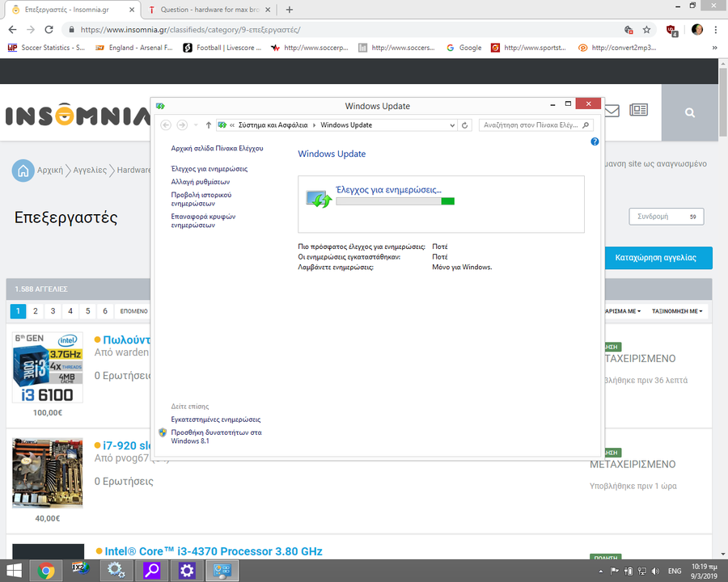The image size is (728, 582).
Task: Click the translate icon in address bar
Action: tap(629, 30)
